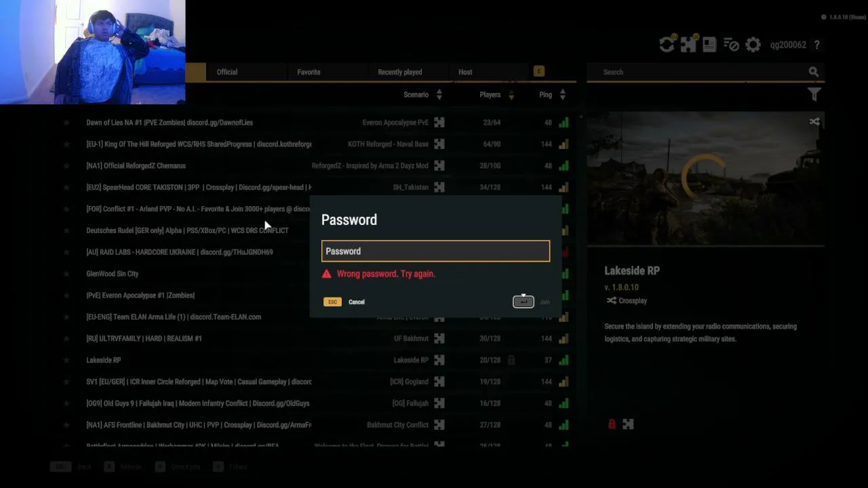This screenshot has width=868, height=488.
Task: Click platform icon in ULTRVFAMILY row
Action: coord(439,338)
